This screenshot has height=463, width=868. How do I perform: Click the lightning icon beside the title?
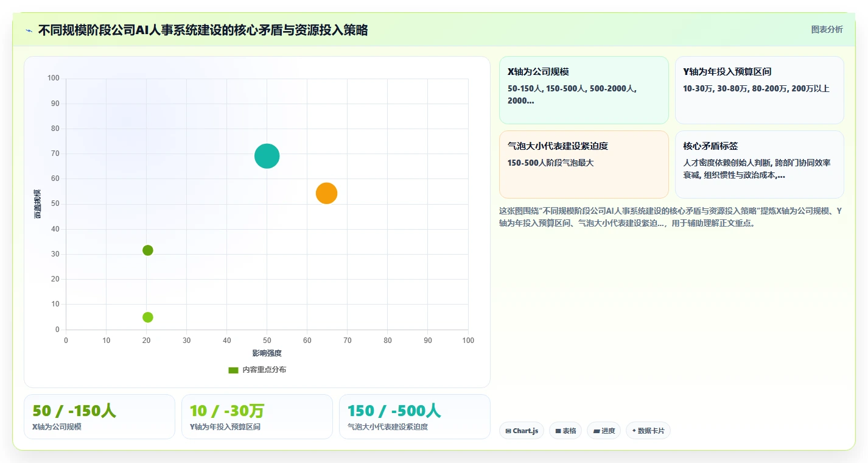pos(29,30)
